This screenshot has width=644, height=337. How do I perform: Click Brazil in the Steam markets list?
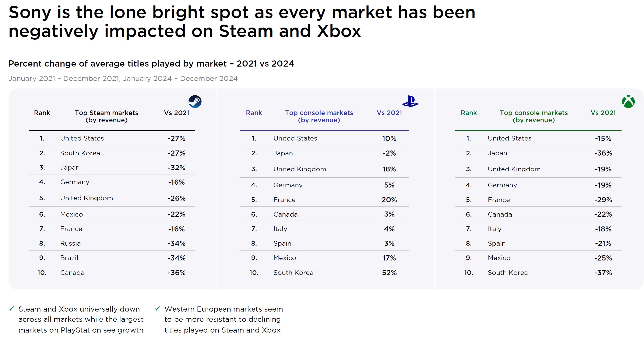[x=69, y=258]
